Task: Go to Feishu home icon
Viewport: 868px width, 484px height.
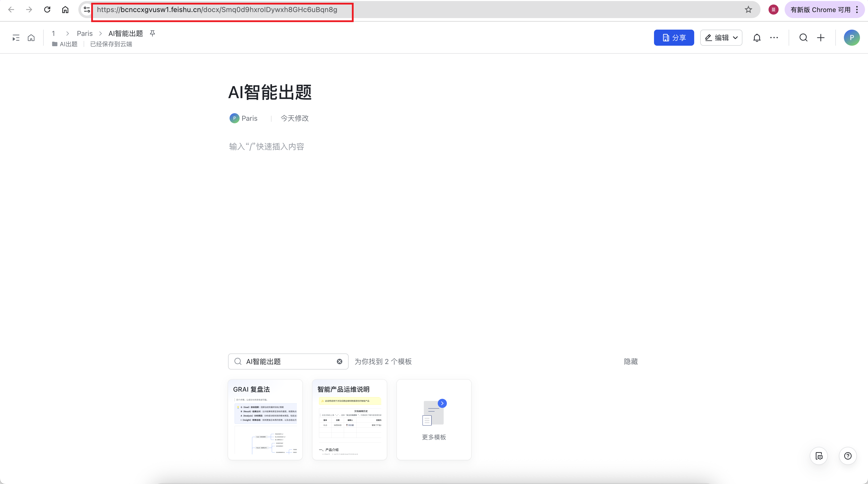Action: tap(31, 38)
